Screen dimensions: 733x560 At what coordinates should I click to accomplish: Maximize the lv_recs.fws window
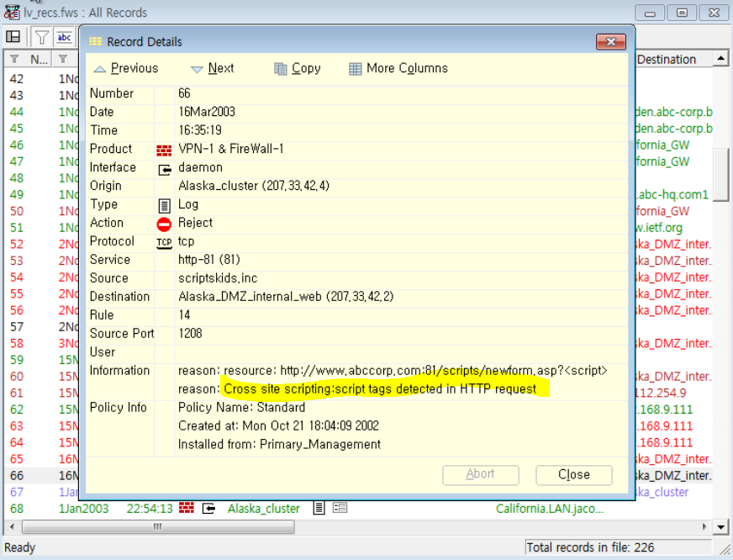(x=682, y=13)
